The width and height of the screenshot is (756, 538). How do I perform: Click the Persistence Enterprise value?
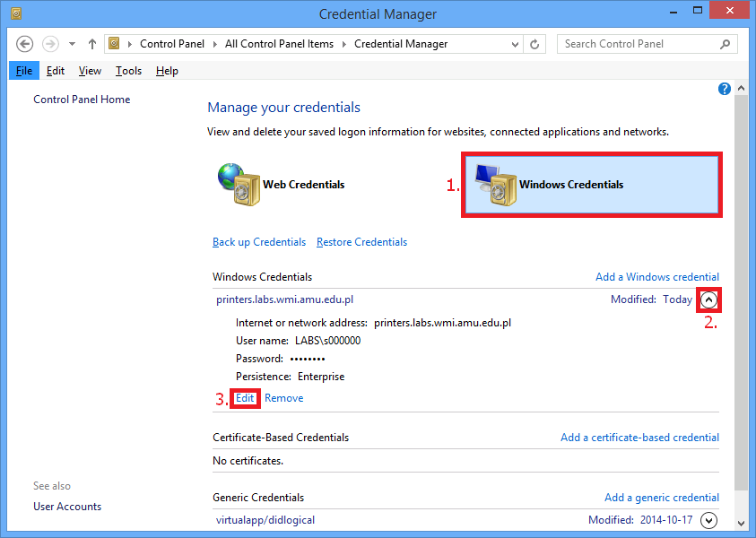[321, 377]
